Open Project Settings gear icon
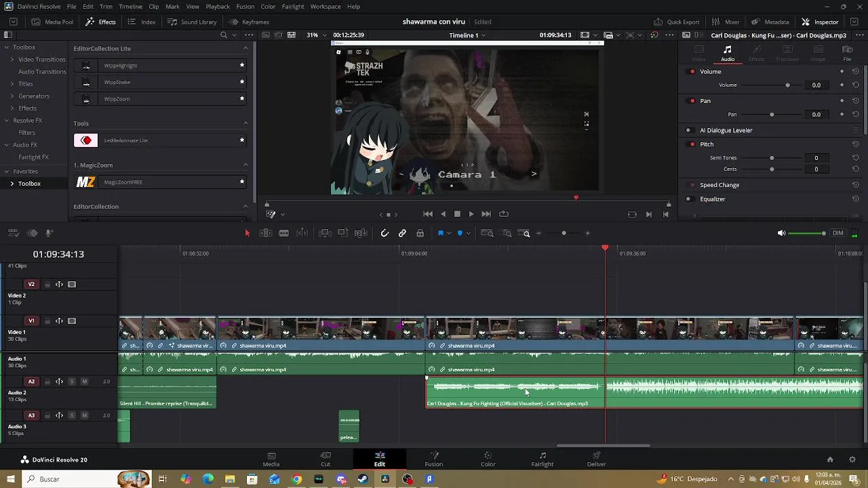Screen dimensions: 868x488 point(852,460)
